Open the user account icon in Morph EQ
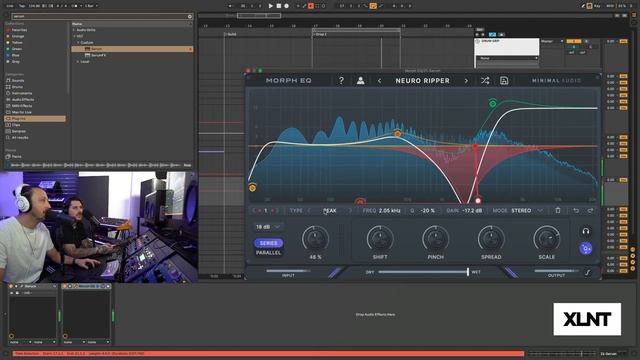Viewport: 640px width, 360px height. tap(360, 81)
